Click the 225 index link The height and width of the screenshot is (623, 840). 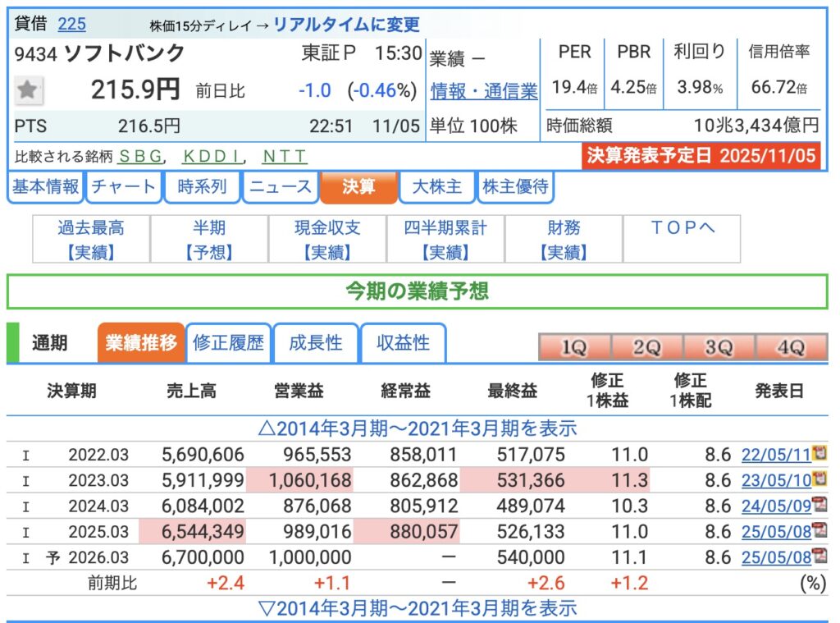71,24
